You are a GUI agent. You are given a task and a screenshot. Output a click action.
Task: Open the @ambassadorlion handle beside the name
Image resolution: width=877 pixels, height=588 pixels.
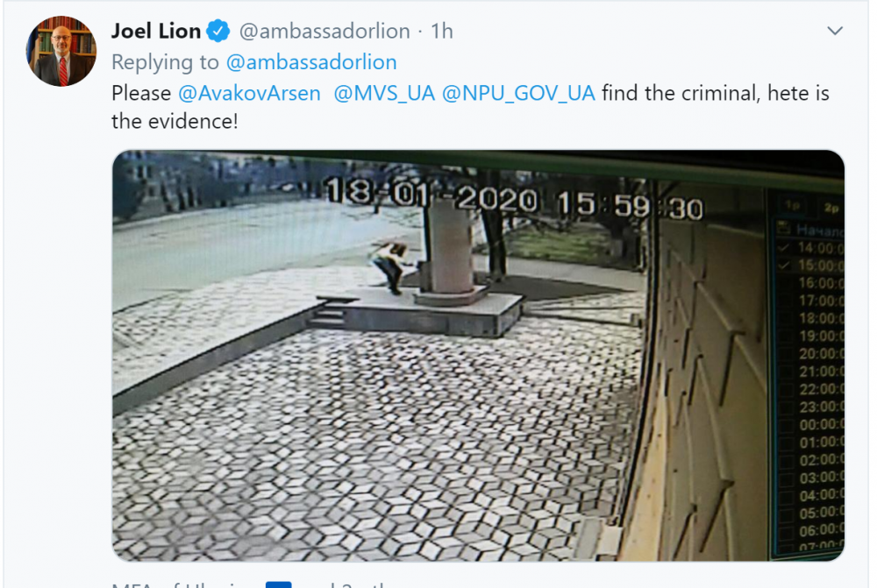pos(324,32)
